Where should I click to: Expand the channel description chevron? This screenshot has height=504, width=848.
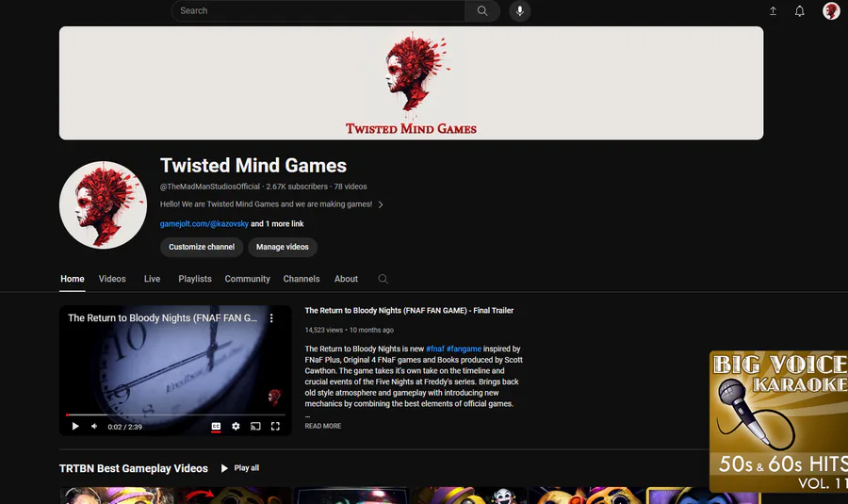(x=381, y=204)
